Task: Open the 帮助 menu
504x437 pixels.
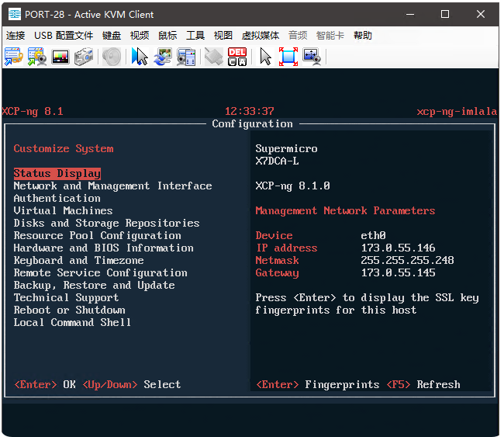Action: [x=363, y=36]
